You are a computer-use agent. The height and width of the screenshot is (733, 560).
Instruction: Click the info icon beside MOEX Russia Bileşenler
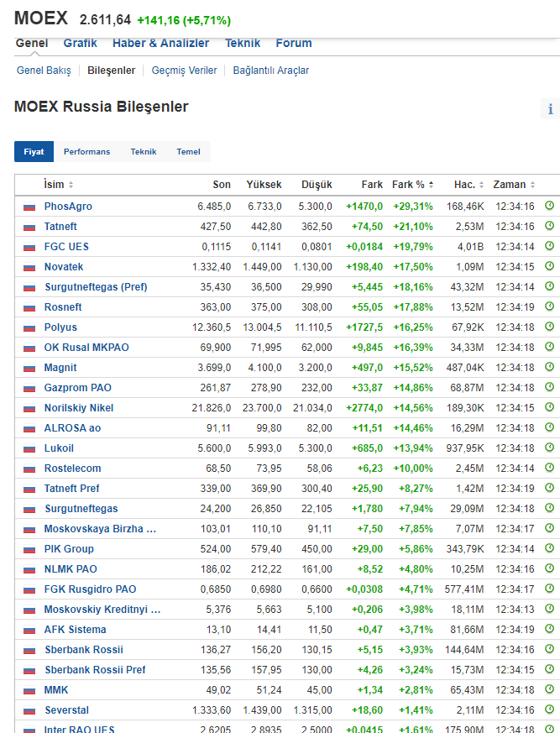click(x=550, y=109)
